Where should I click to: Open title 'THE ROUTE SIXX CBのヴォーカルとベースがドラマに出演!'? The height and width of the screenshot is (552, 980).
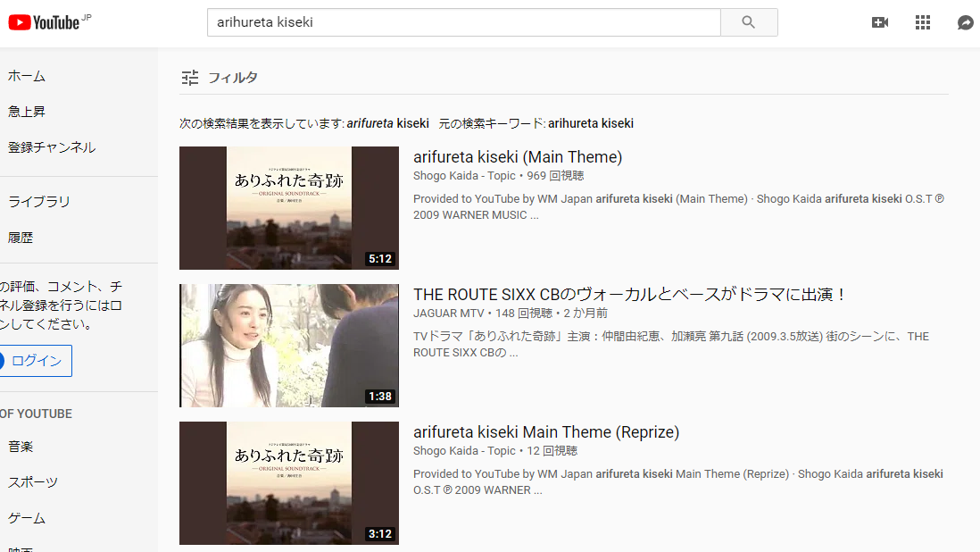coord(630,295)
